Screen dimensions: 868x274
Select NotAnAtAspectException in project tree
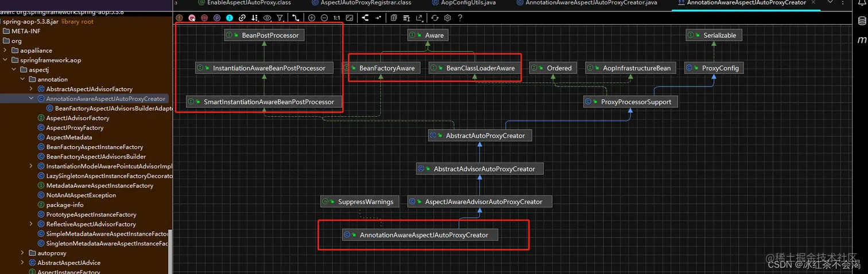(x=76, y=195)
